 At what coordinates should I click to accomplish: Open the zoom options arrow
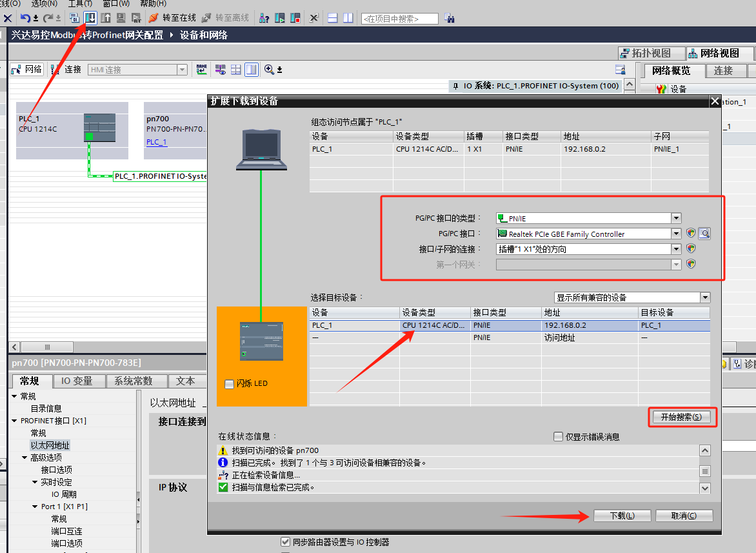280,70
